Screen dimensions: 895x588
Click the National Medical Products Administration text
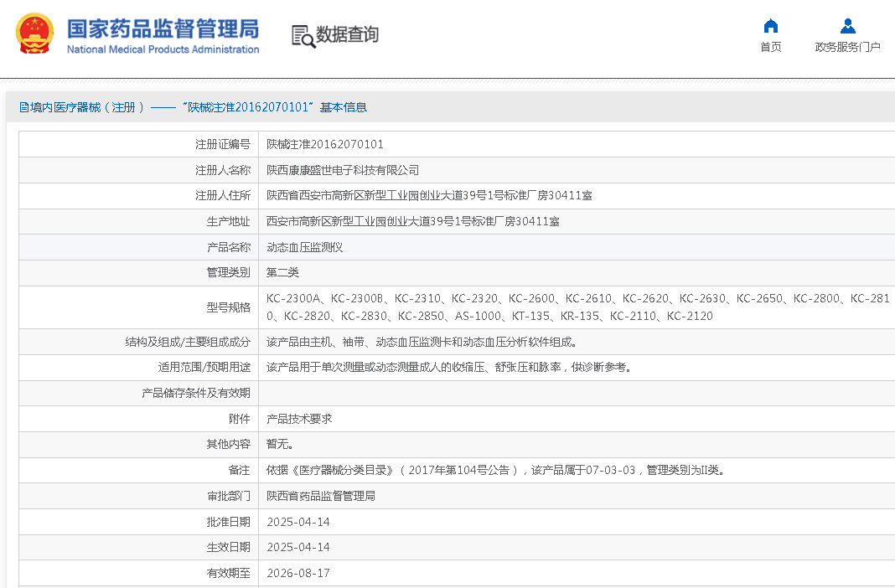tap(163, 49)
